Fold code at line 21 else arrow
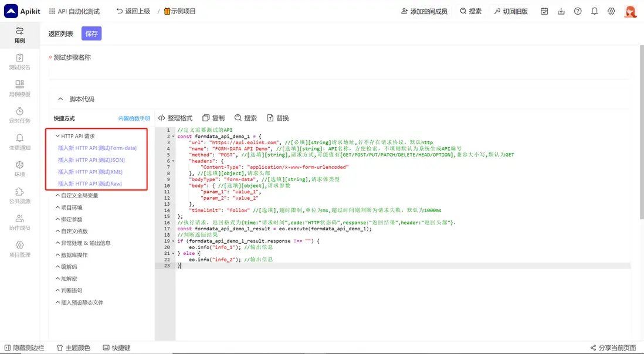This screenshot has height=354, width=644. pyautogui.click(x=173, y=254)
